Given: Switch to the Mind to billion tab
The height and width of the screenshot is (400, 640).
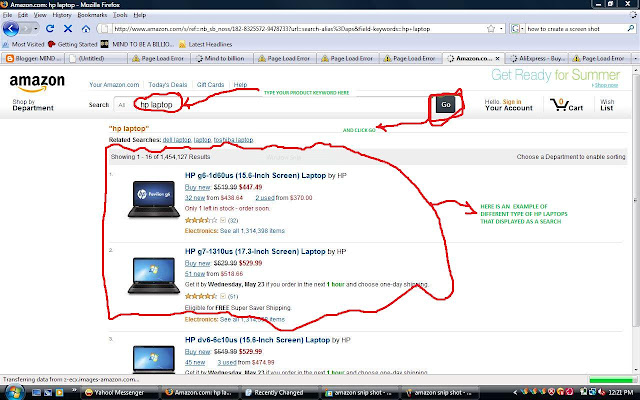Looking at the screenshot, I should 222,59.
